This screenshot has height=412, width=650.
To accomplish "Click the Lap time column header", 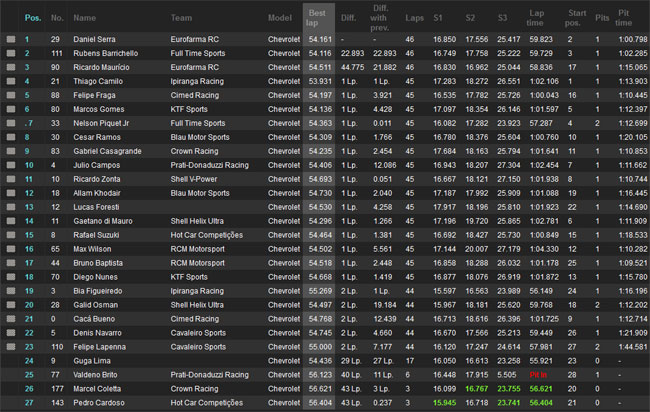I will pyautogui.click(x=535, y=18).
